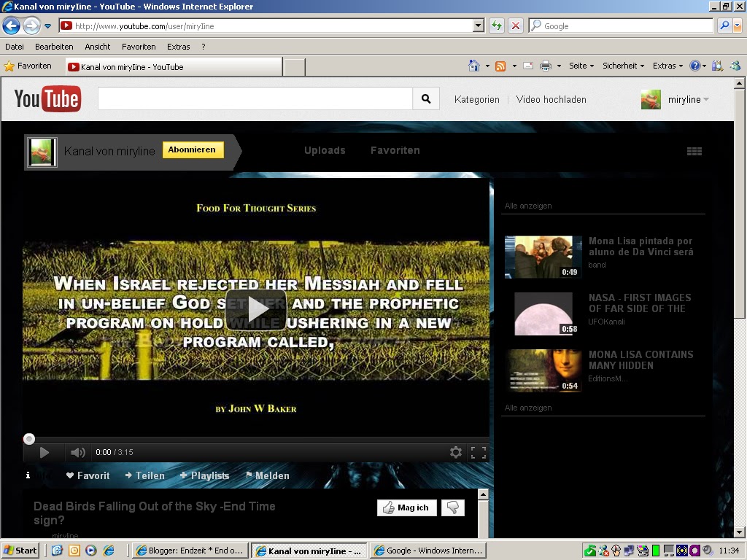The width and height of the screenshot is (747, 560).
Task: Refresh the page using the green arrows icon
Action: click(x=497, y=26)
